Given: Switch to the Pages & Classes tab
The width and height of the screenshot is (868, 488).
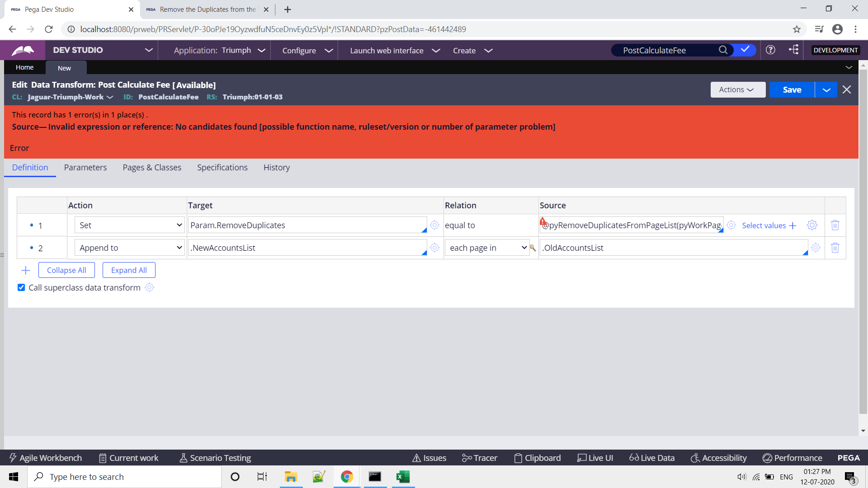Looking at the screenshot, I should 151,168.
